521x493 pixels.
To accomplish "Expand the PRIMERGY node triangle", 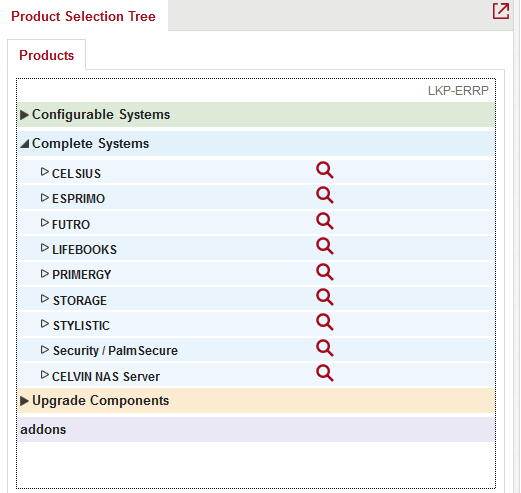I will [x=45, y=274].
